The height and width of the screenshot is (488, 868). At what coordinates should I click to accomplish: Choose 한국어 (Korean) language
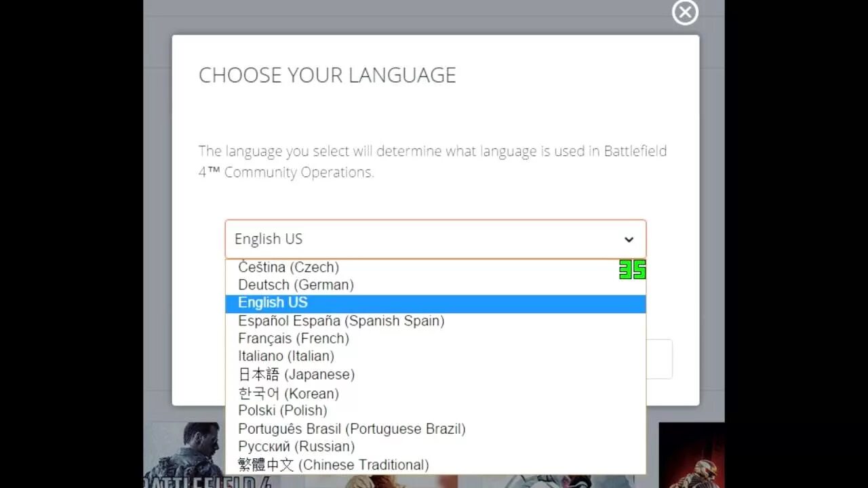[x=435, y=394]
